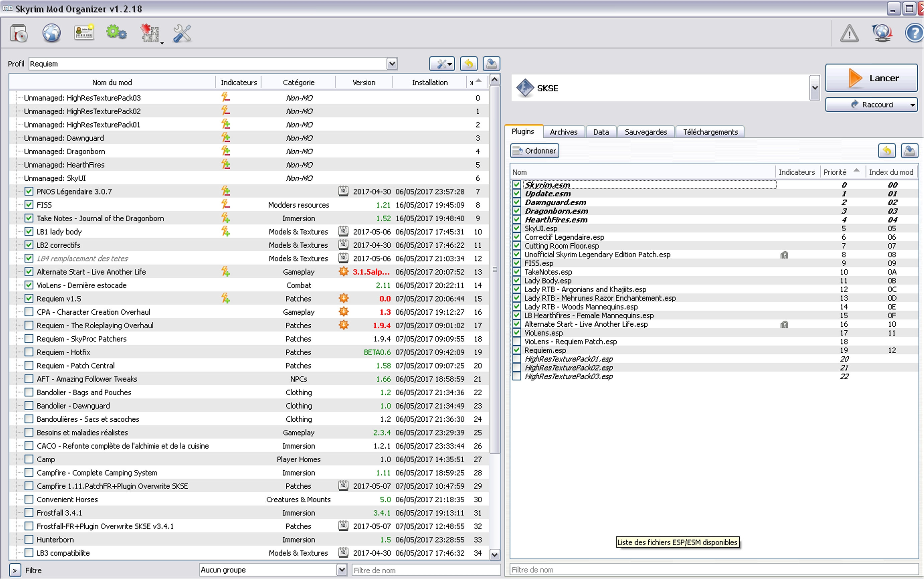Screen dimensions: 924x579
Task: Click the warning triangle problems icon
Action: pyautogui.click(x=849, y=33)
